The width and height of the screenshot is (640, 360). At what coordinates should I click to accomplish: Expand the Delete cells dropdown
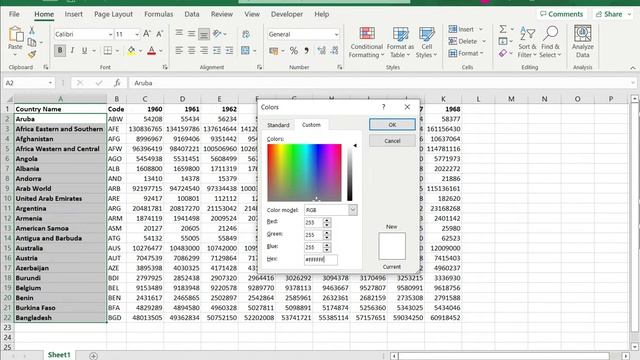tap(484, 41)
